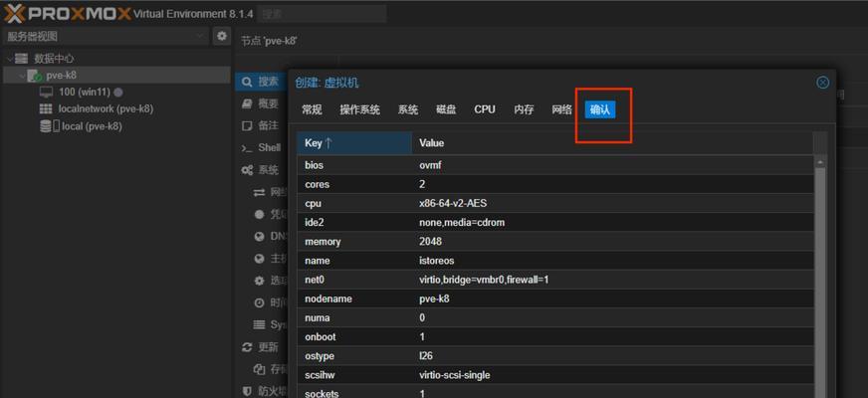Click the repositories copy icon under Updates
This screenshot has height=398, width=868.
[259, 369]
